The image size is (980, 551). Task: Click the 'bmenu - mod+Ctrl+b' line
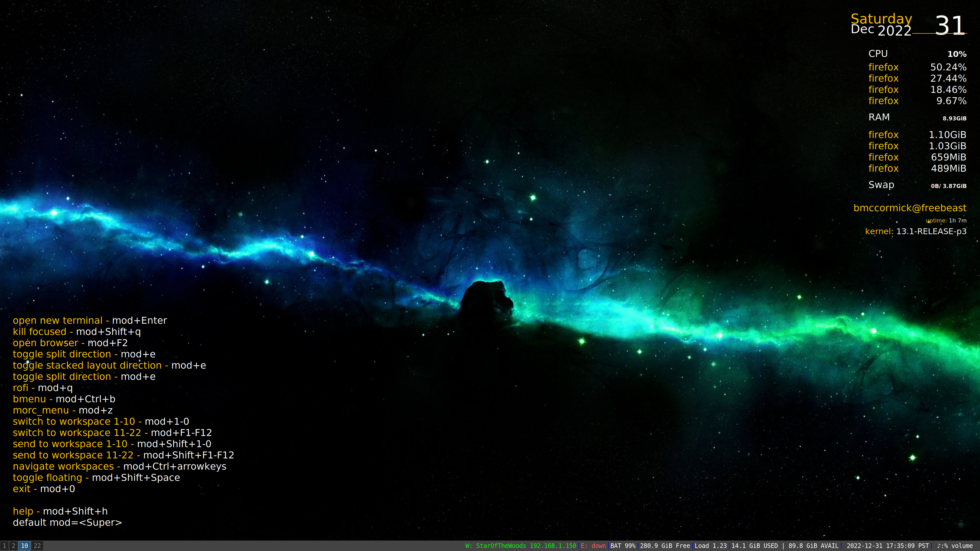[x=64, y=399]
